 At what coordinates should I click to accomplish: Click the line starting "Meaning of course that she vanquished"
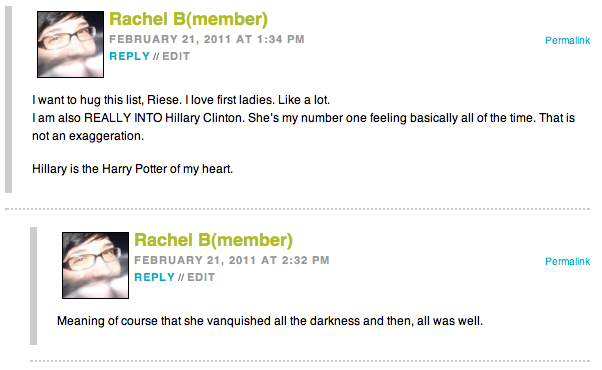coord(270,321)
